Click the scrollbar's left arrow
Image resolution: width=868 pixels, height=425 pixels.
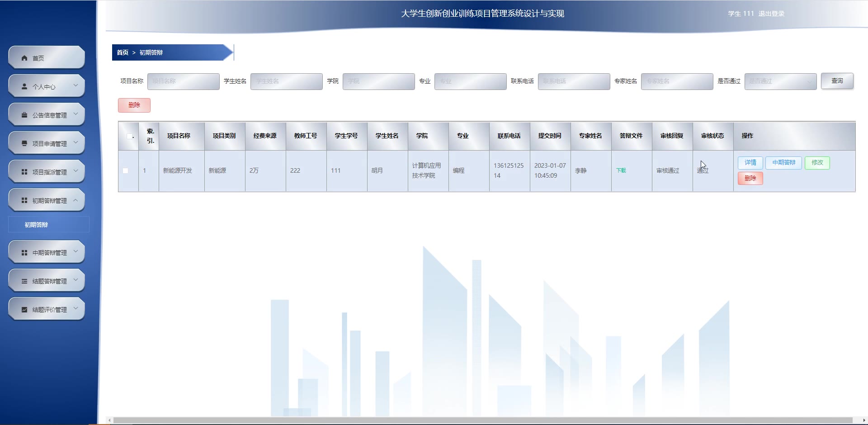point(109,420)
